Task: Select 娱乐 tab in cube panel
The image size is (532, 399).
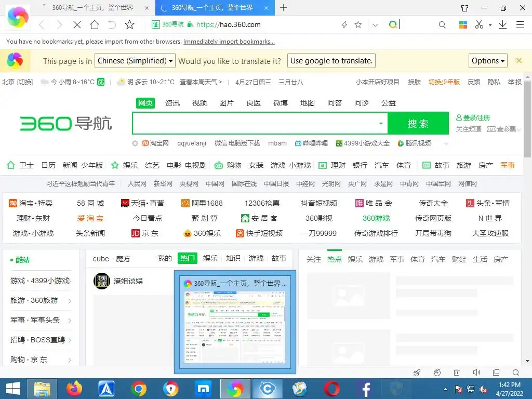Action: (x=210, y=259)
